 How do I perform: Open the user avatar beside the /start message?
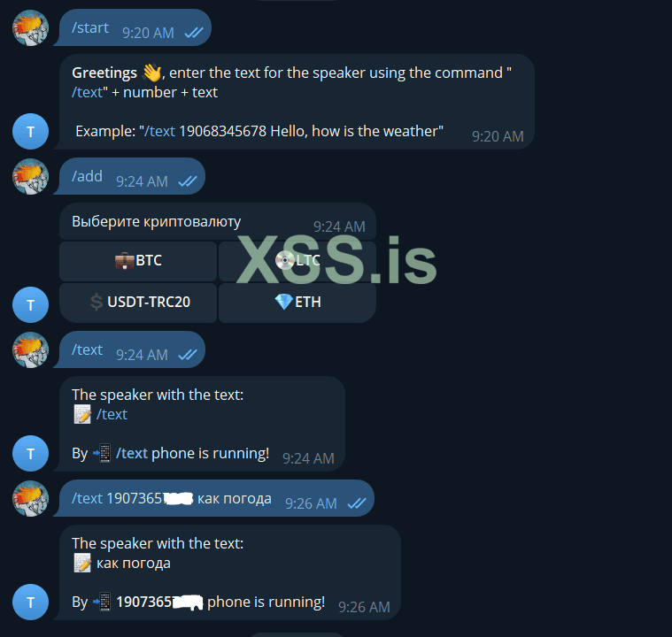click(30, 27)
